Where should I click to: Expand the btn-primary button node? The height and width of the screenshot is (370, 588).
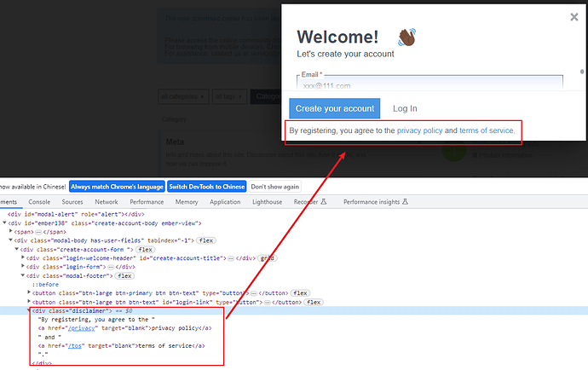click(x=29, y=292)
